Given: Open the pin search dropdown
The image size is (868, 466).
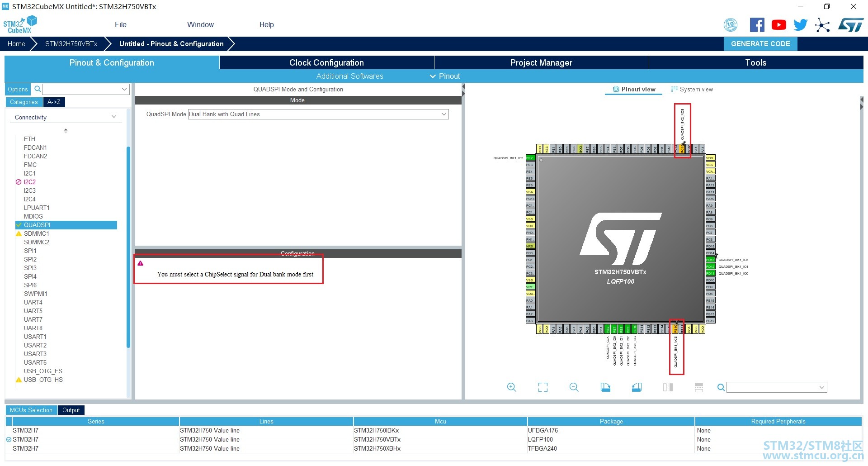Looking at the screenshot, I should (x=777, y=387).
